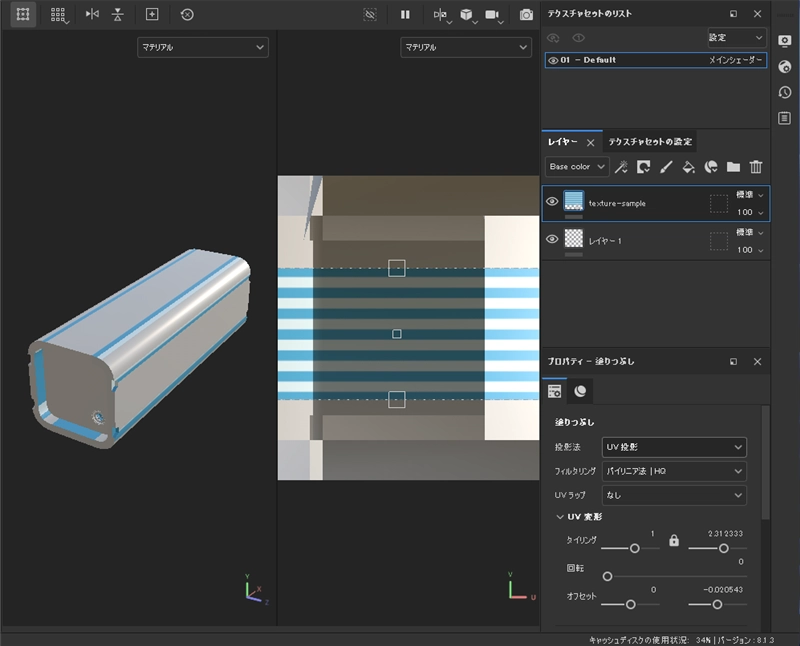Click the add effect magic wand icon
The width and height of the screenshot is (800, 646).
click(x=621, y=167)
